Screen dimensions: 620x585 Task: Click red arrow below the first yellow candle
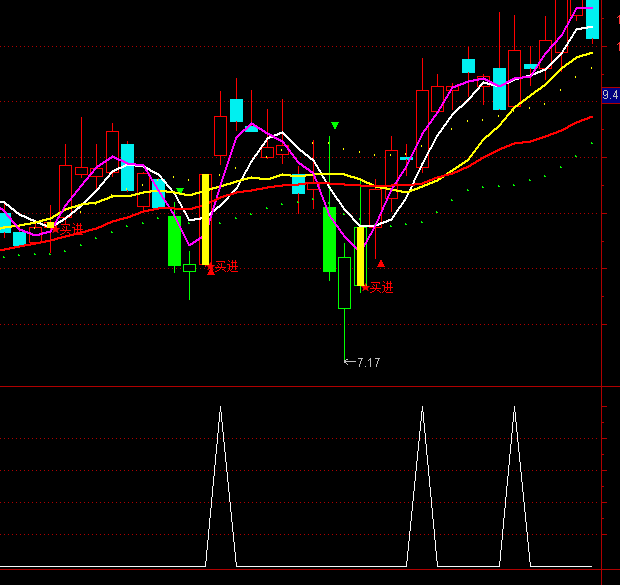click(x=210, y=268)
